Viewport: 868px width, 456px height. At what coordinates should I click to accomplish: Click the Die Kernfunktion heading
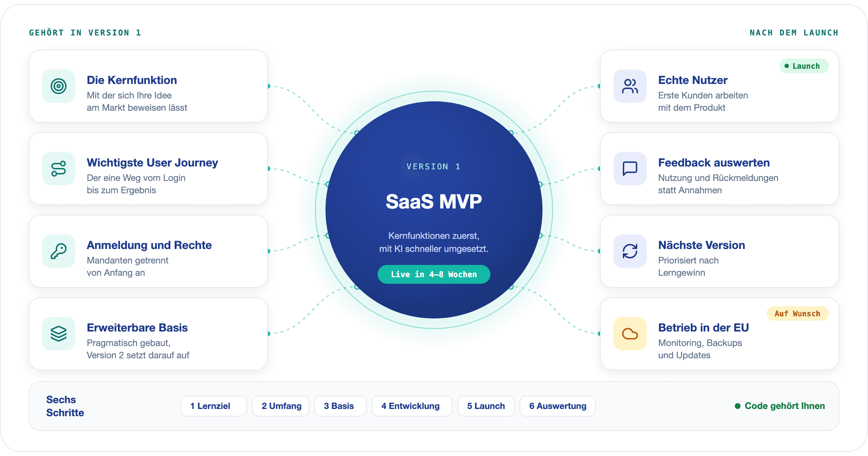click(132, 80)
